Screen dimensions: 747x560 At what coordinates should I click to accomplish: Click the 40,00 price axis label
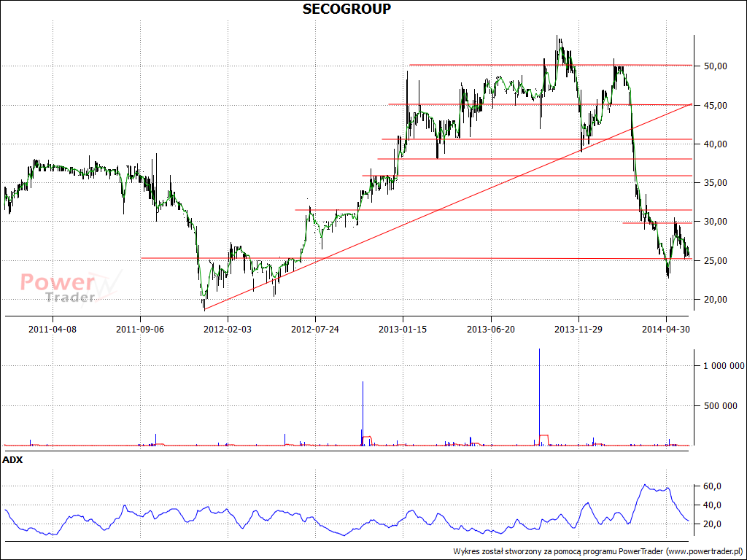click(x=715, y=144)
